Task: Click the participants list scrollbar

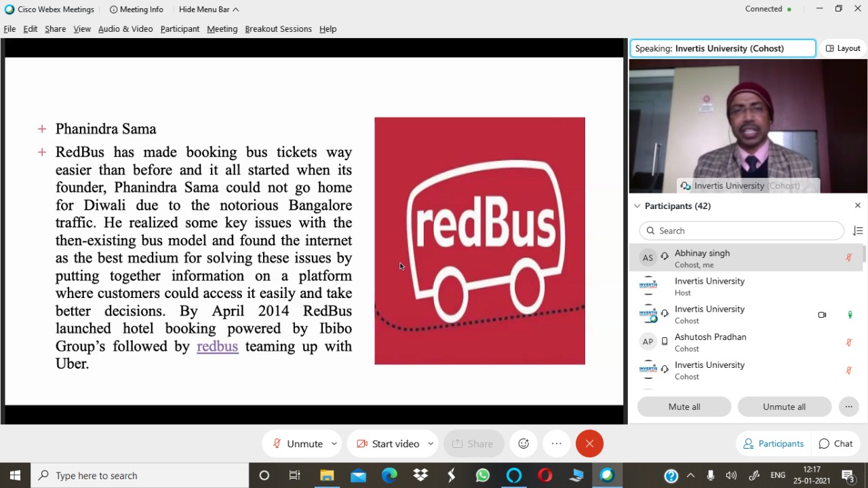Action: pos(864,255)
